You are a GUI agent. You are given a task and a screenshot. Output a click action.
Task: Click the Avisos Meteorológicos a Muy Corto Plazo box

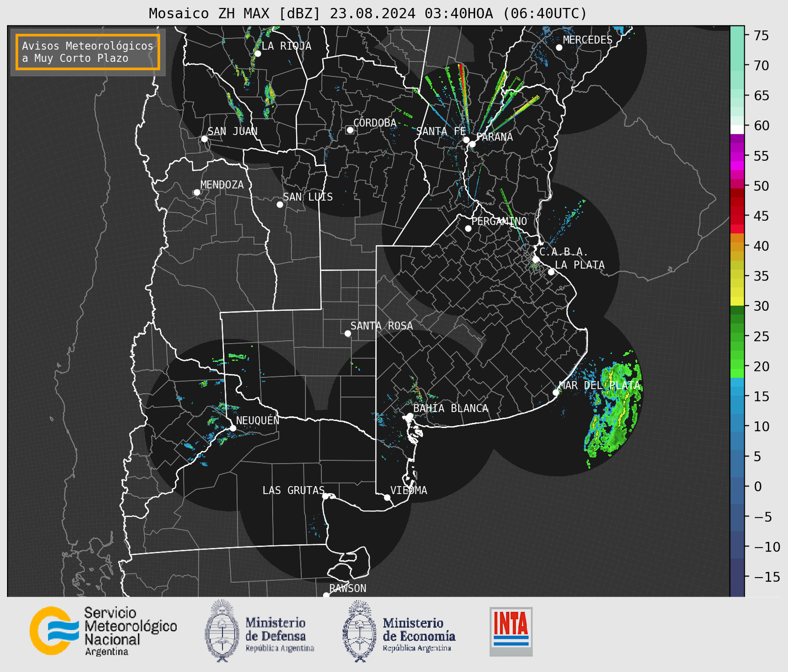point(88,52)
